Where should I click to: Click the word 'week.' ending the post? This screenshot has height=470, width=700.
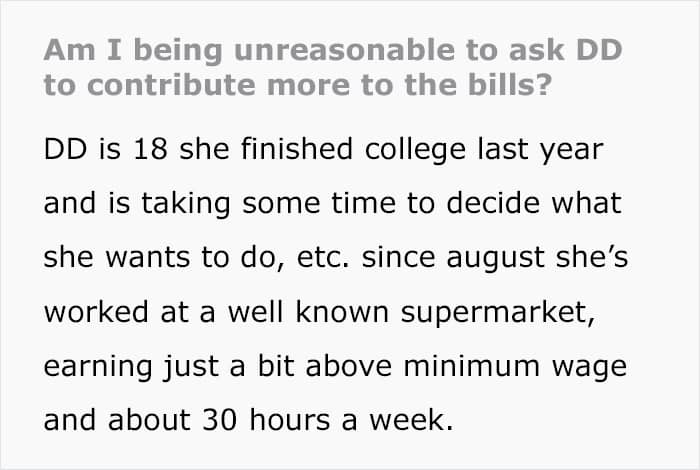[411, 420]
